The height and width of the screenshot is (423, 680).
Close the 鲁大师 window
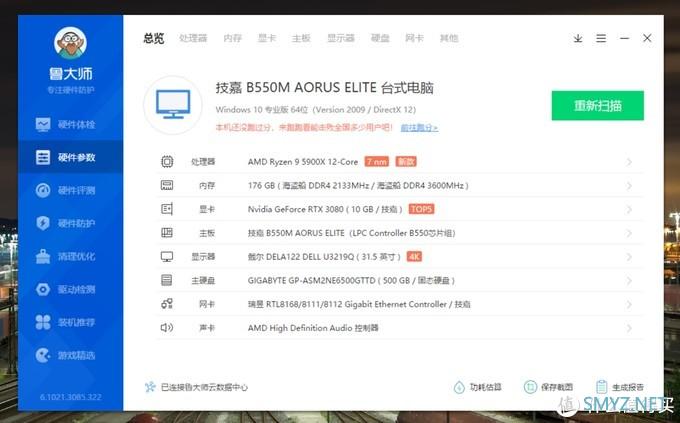tap(647, 38)
